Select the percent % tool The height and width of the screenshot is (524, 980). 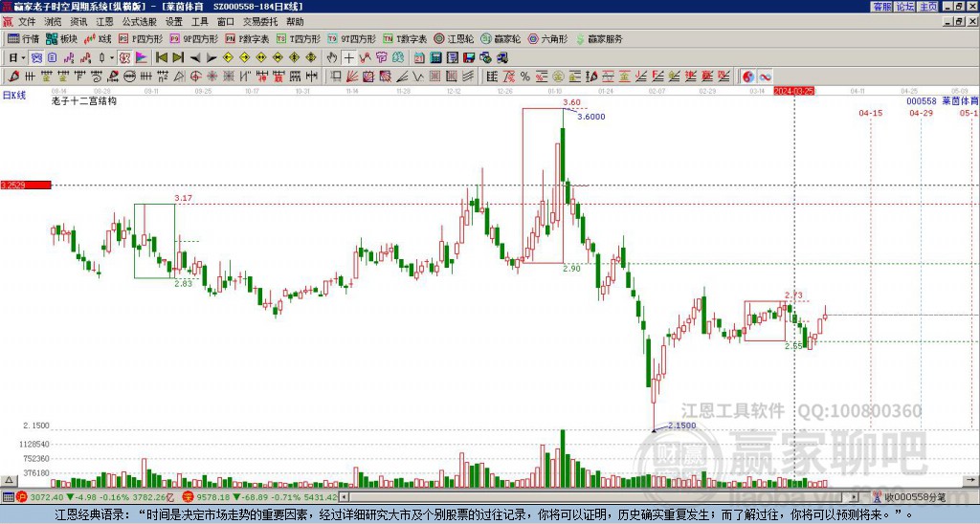click(525, 76)
